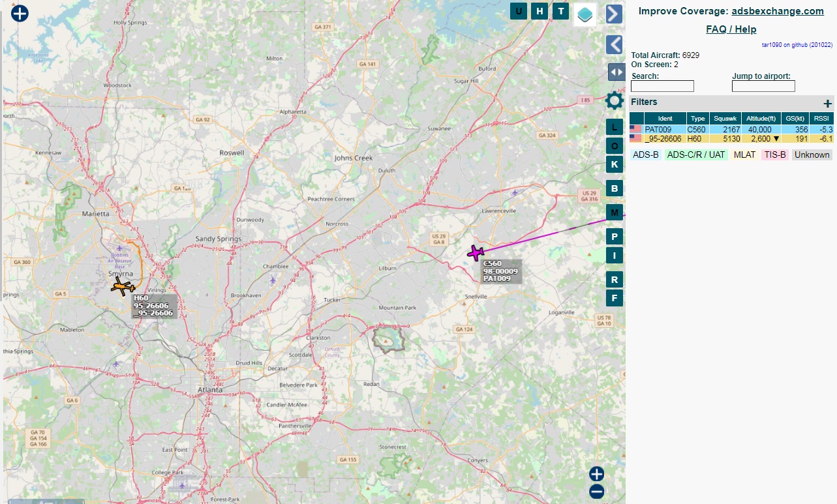
Task: Click the C560 PAT009 map label
Action: coord(501,271)
